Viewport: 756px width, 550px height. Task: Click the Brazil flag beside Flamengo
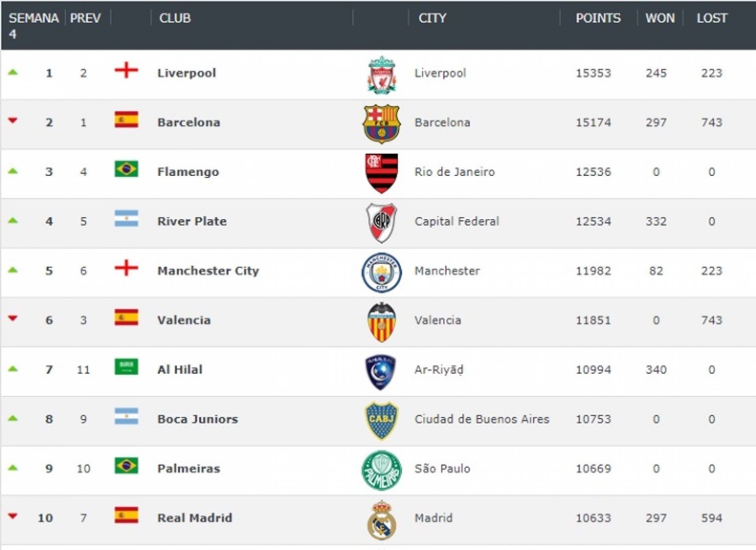pyautogui.click(x=126, y=169)
